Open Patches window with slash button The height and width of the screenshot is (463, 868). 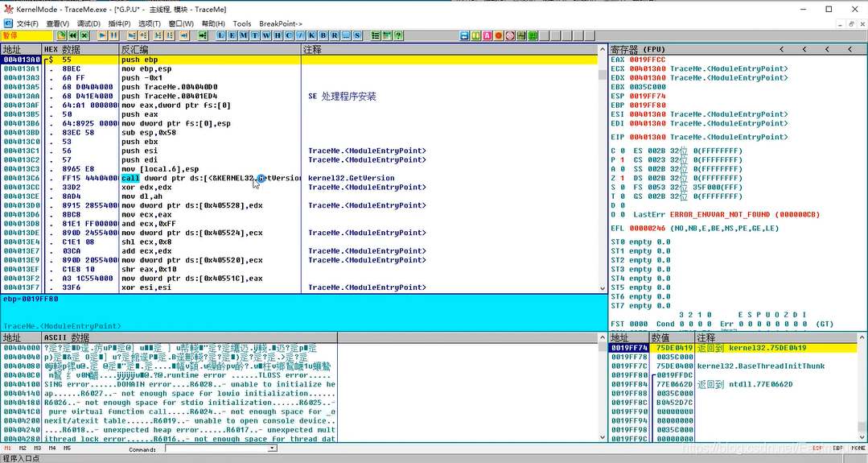301,35
